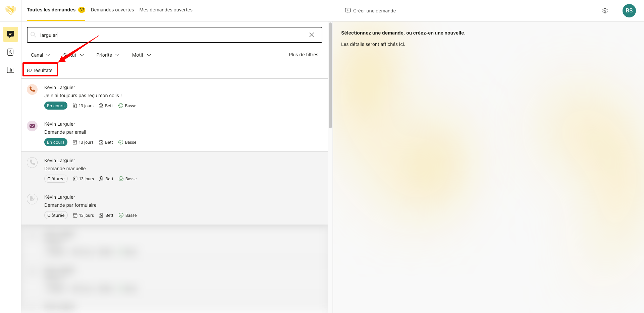This screenshot has height=313, width=644.
Task: Open the BS user avatar menu
Action: [x=629, y=11]
